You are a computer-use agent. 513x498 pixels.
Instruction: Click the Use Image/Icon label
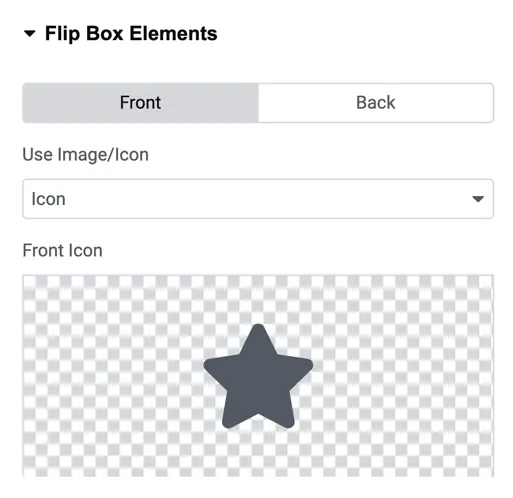click(x=85, y=155)
